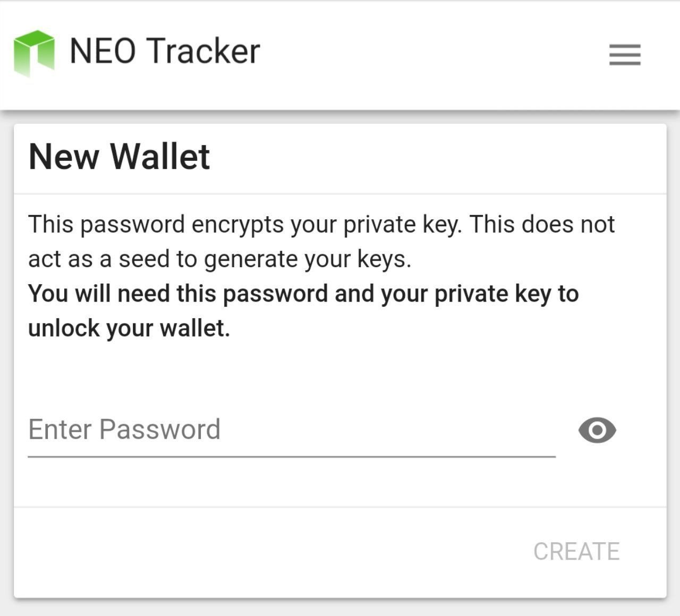Click the underline beneath Enter Password
The height and width of the screenshot is (616, 680).
tap(292, 456)
